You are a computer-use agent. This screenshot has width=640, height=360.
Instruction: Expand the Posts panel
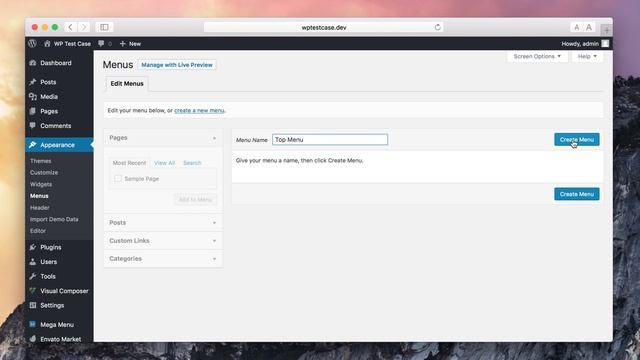pos(214,223)
